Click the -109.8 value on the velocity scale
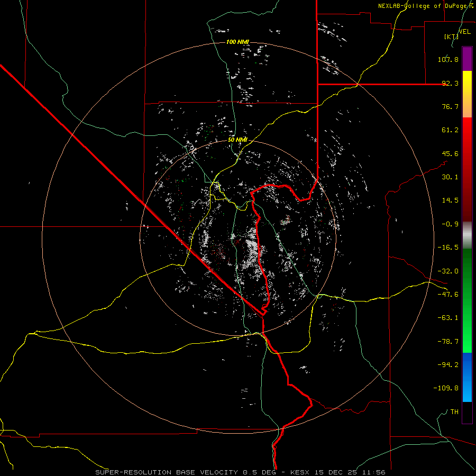 [446, 388]
